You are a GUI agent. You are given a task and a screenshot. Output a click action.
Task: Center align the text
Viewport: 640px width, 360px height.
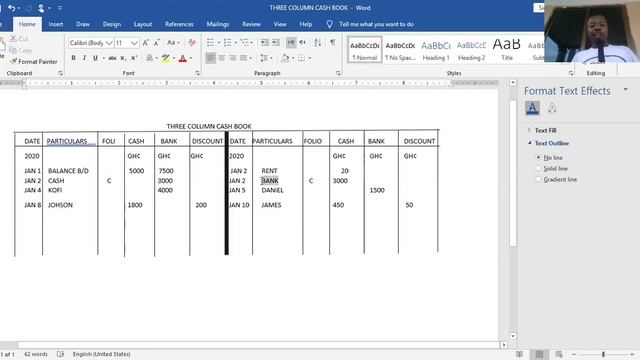pos(222,58)
